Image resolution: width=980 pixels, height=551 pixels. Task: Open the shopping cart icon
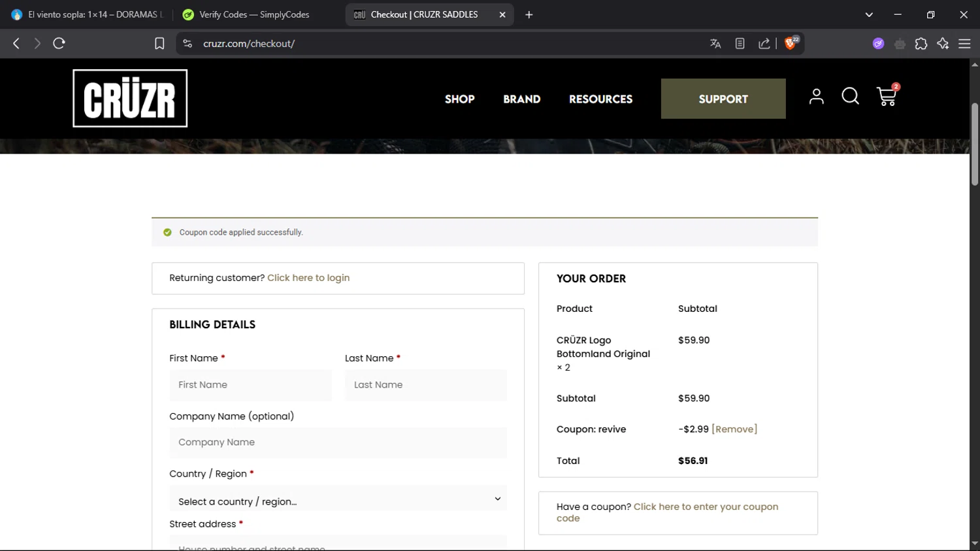pos(887,96)
